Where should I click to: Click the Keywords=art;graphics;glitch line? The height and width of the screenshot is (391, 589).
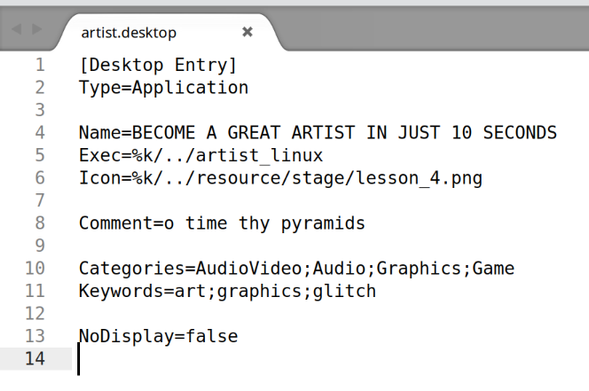tap(227, 291)
